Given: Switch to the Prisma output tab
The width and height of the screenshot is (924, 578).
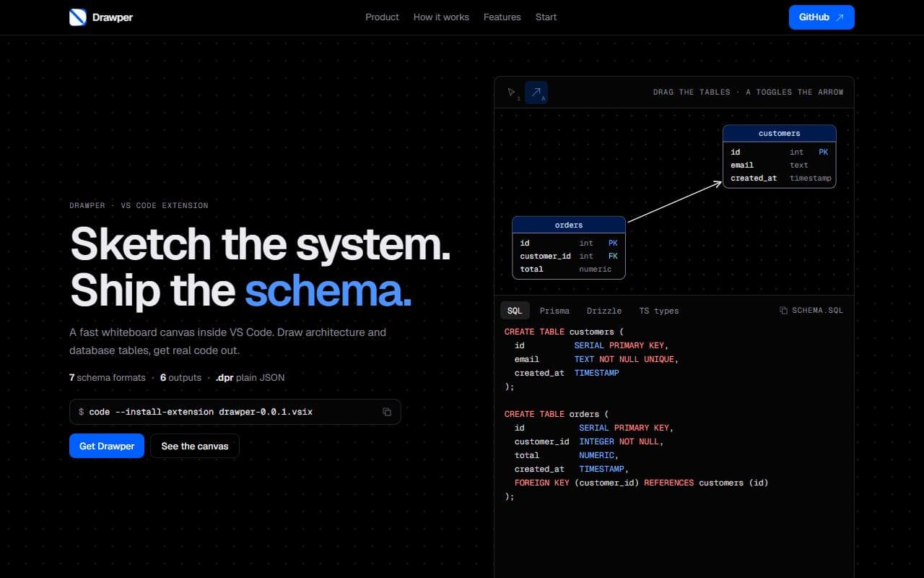Looking at the screenshot, I should pos(554,311).
